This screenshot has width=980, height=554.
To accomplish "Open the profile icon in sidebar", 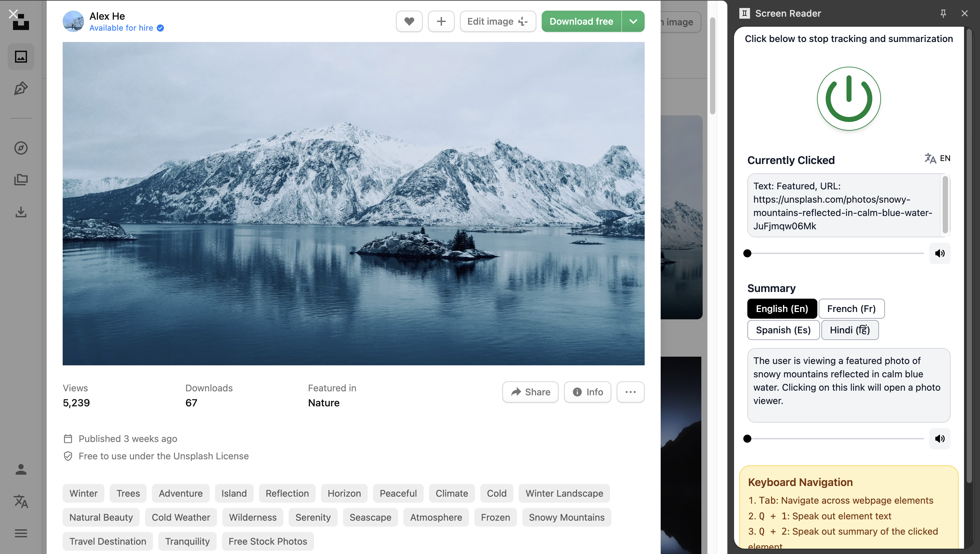I will click(21, 470).
